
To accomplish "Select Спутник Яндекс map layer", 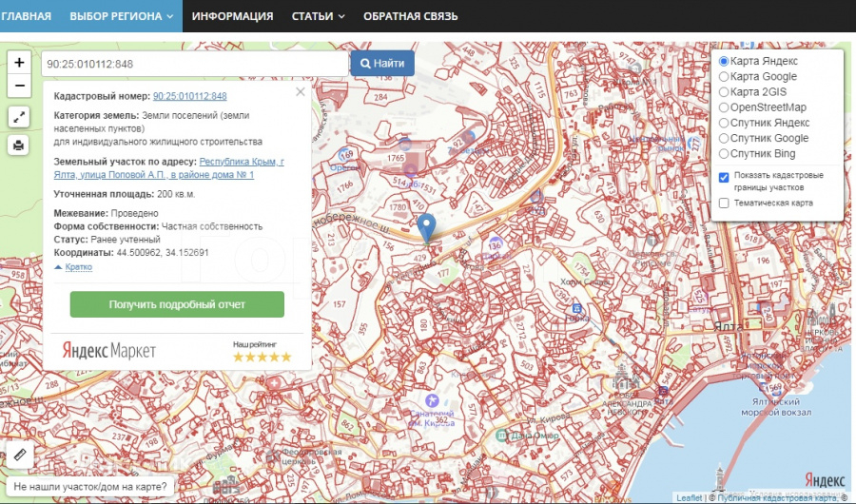I will (x=724, y=123).
